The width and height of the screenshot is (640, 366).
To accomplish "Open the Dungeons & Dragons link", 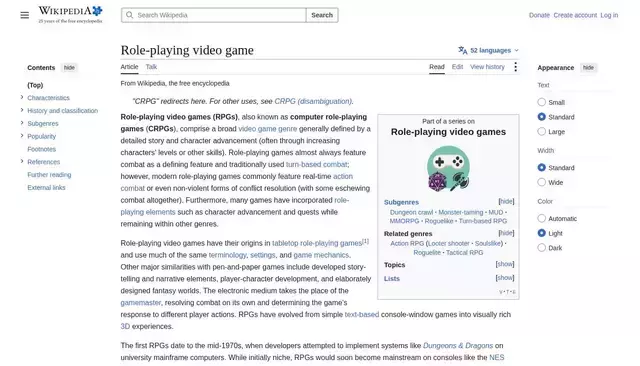I will (x=458, y=346).
